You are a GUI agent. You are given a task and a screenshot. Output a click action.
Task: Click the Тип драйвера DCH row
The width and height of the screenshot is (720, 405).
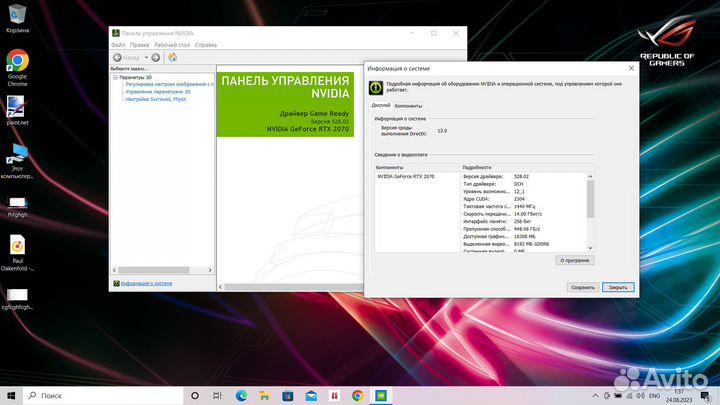coord(523,184)
